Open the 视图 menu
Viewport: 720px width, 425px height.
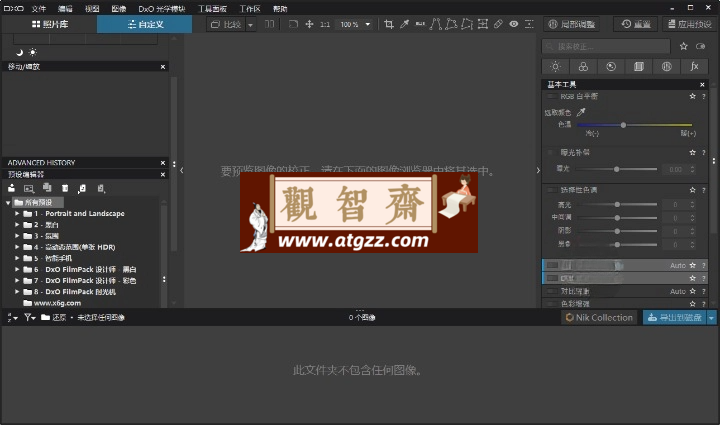point(92,9)
